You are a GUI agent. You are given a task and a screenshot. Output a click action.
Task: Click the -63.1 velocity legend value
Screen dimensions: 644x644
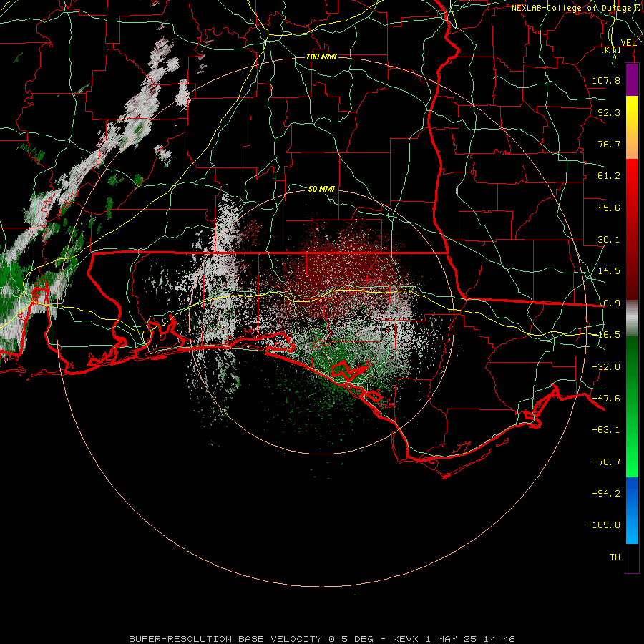pyautogui.click(x=606, y=430)
